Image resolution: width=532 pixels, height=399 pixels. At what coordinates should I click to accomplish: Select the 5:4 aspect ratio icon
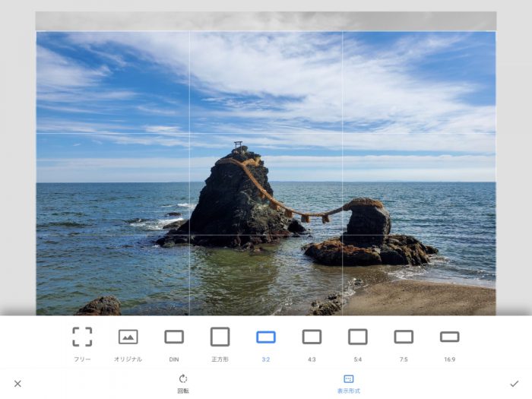click(x=358, y=337)
